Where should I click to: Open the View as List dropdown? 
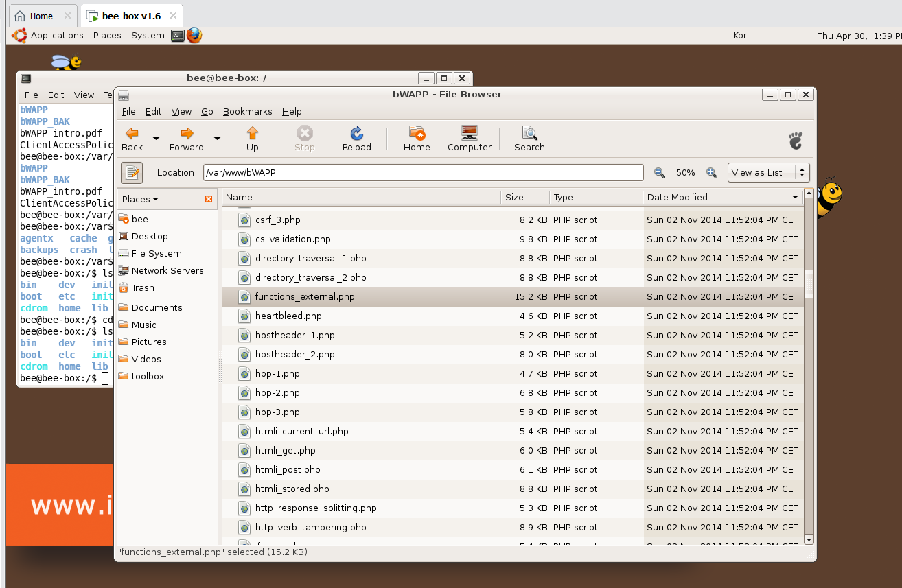(768, 173)
